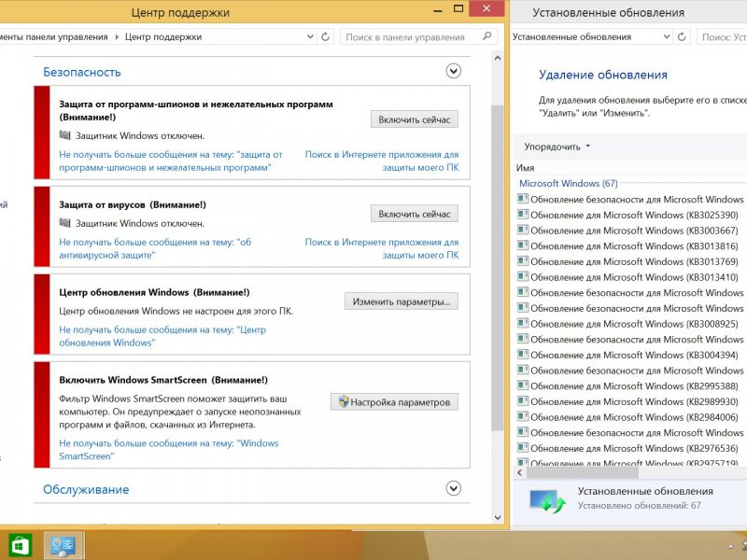This screenshot has width=747, height=560.
Task: Click the large Установленные обновления details icon
Action: (x=547, y=501)
